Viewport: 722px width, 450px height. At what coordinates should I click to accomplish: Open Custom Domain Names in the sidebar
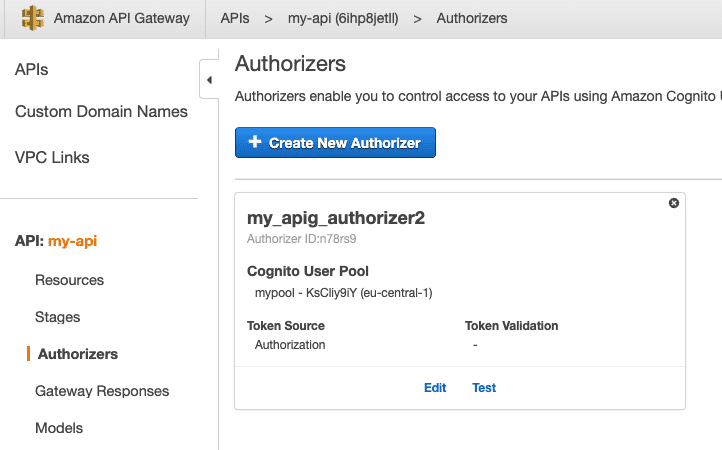[x=101, y=111]
